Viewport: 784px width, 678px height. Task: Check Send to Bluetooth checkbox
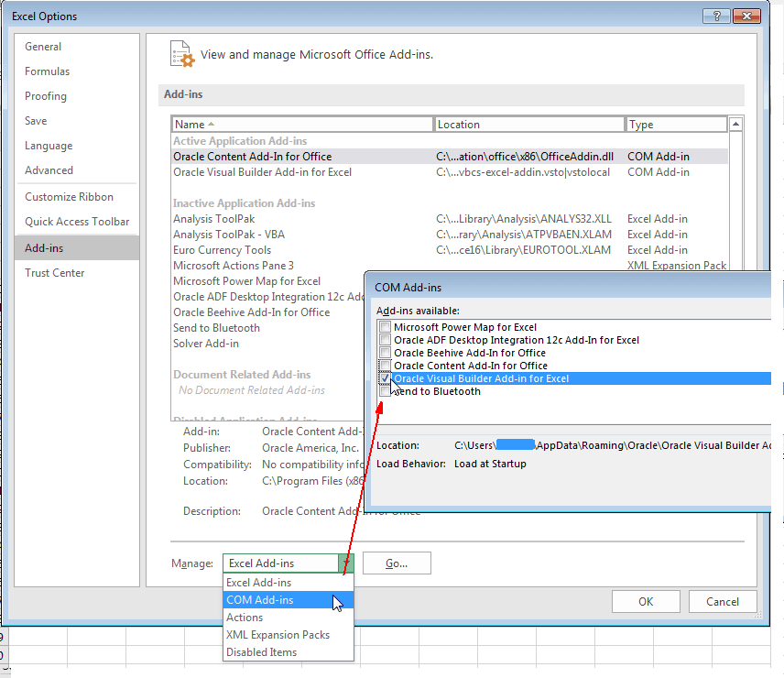coord(385,391)
